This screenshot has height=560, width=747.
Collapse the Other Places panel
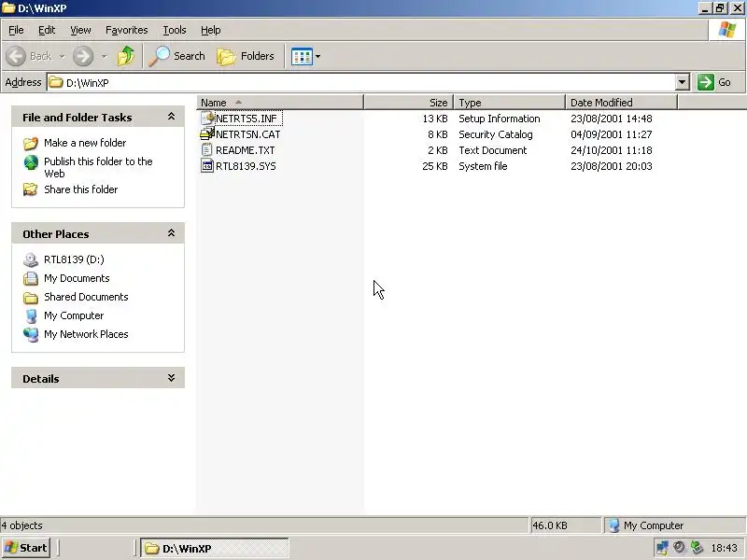[171, 233]
